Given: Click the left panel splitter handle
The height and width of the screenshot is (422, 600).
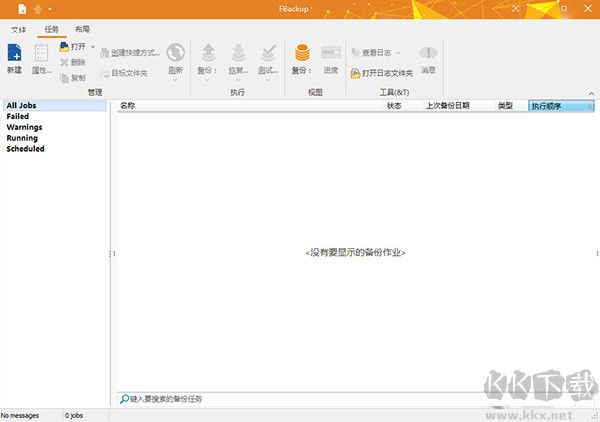Looking at the screenshot, I should click(112, 254).
